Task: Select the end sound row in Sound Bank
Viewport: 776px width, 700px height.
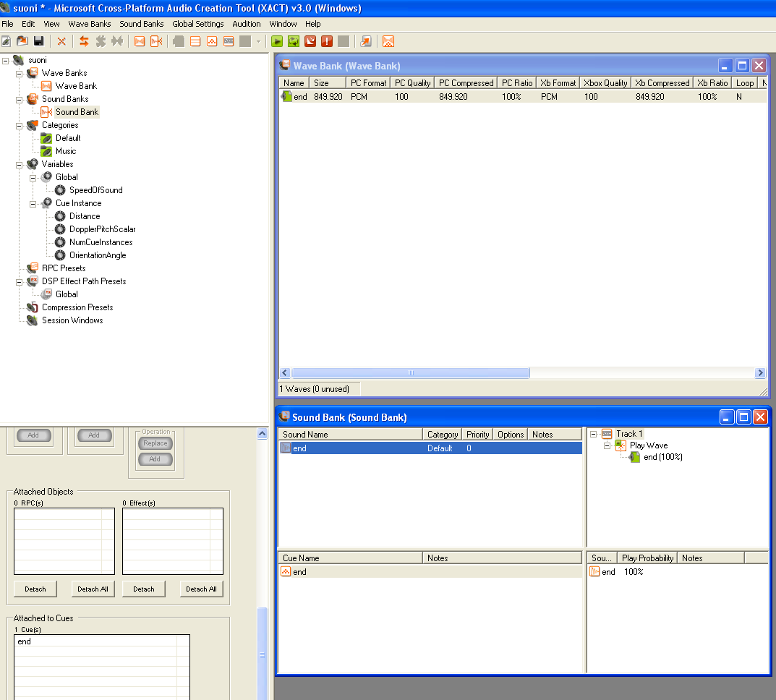Action: (x=430, y=448)
